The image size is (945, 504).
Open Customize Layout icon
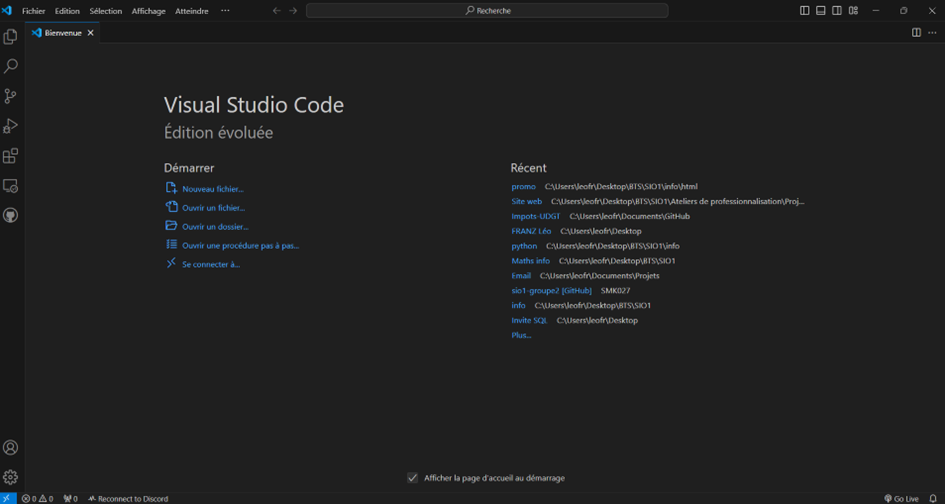click(853, 11)
